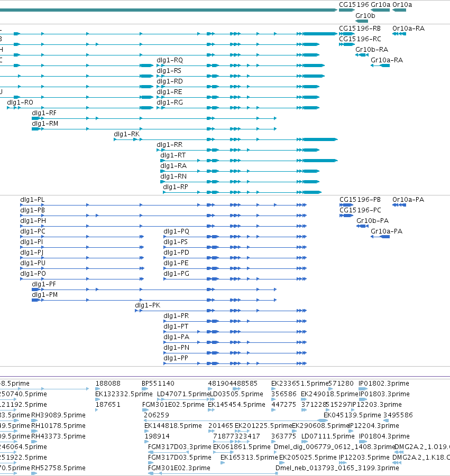This screenshot has height=476, width=450.
Task: Choose the dlg1-PJ protein label
Action: pos(32,253)
